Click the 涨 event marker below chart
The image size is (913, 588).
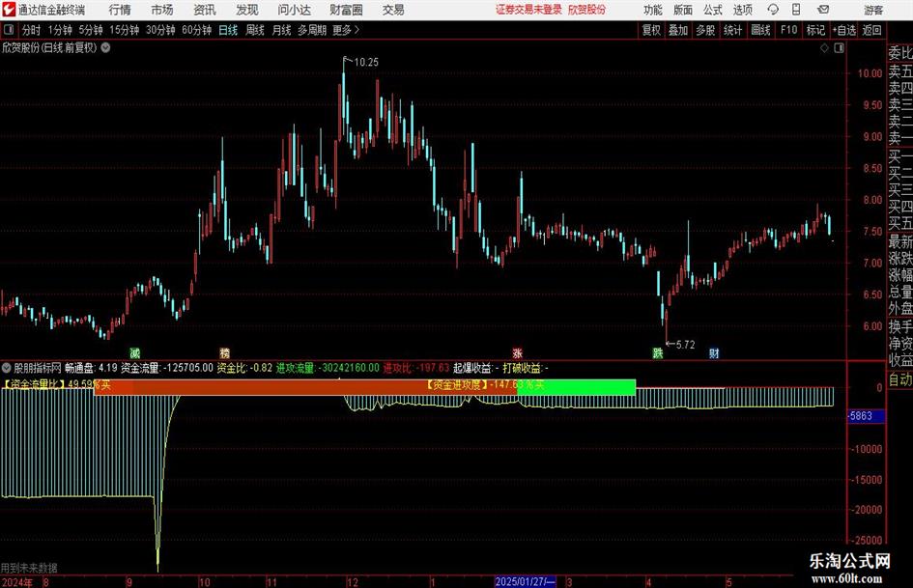(518, 352)
